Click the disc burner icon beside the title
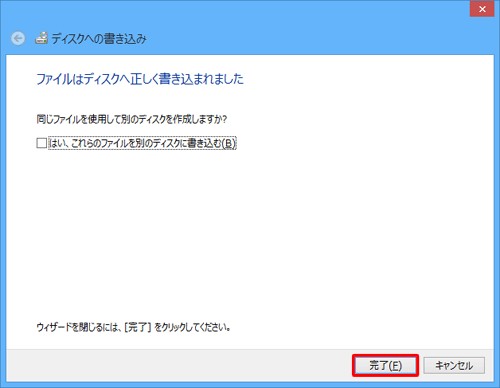Screen dimensions: 500x388 click(42, 38)
